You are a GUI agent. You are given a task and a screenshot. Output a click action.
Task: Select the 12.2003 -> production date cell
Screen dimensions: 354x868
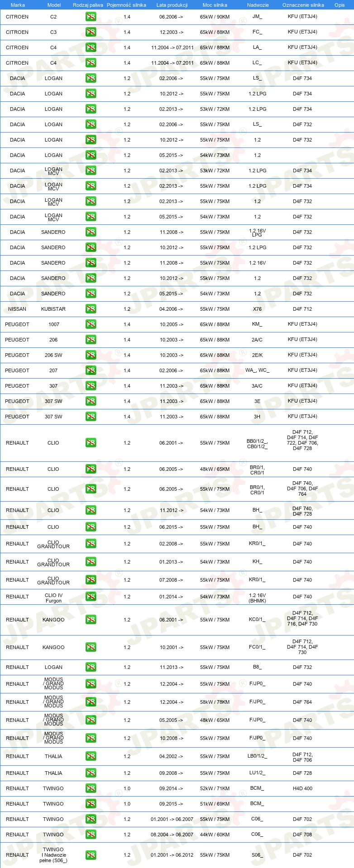[171, 32]
